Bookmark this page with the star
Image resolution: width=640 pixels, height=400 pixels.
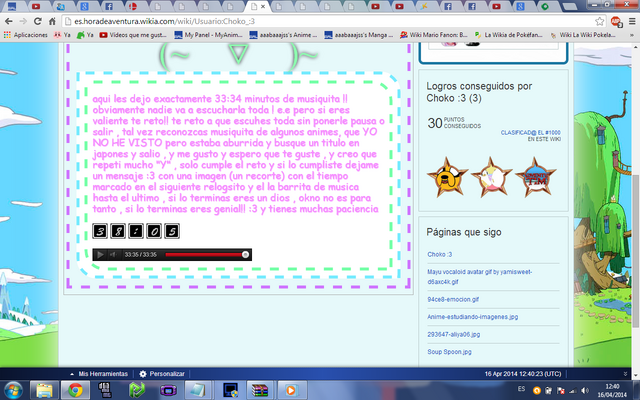(x=599, y=21)
